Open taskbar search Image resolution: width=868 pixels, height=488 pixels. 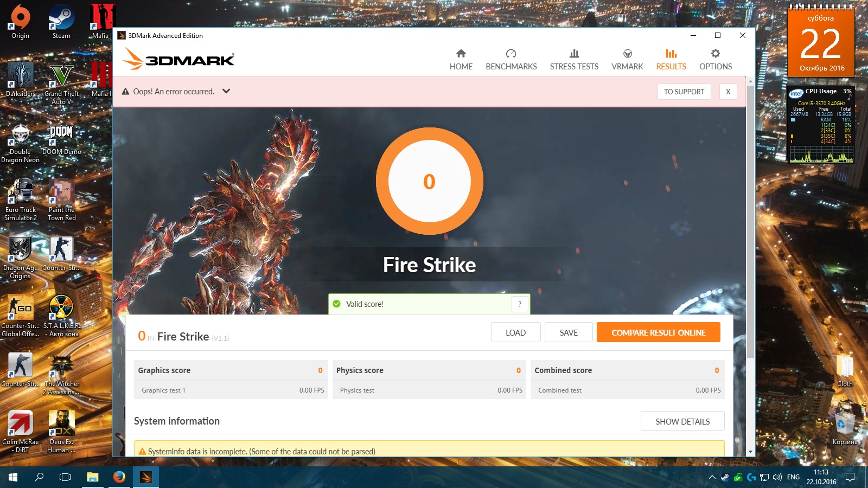[x=39, y=477]
